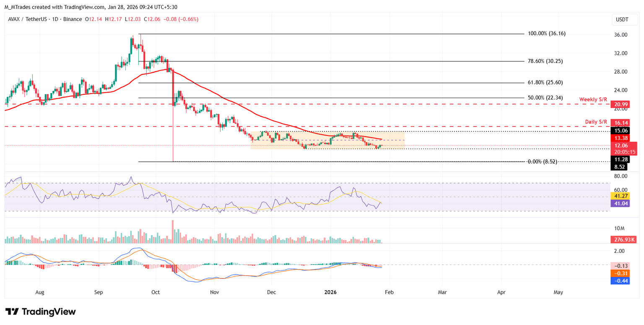Image resolution: width=644 pixels, height=325 pixels.
Task: Click the blue MACD -0.44 value tag
Action: coord(618,281)
